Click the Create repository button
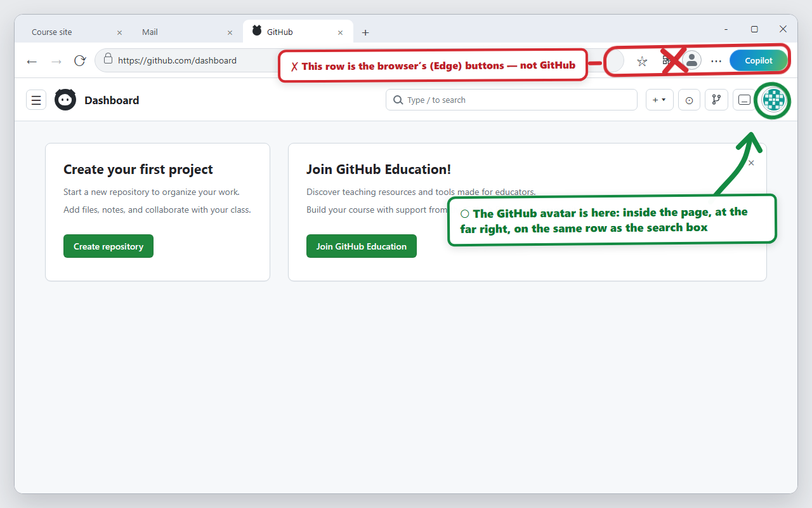This screenshot has width=812, height=508. pos(108,246)
